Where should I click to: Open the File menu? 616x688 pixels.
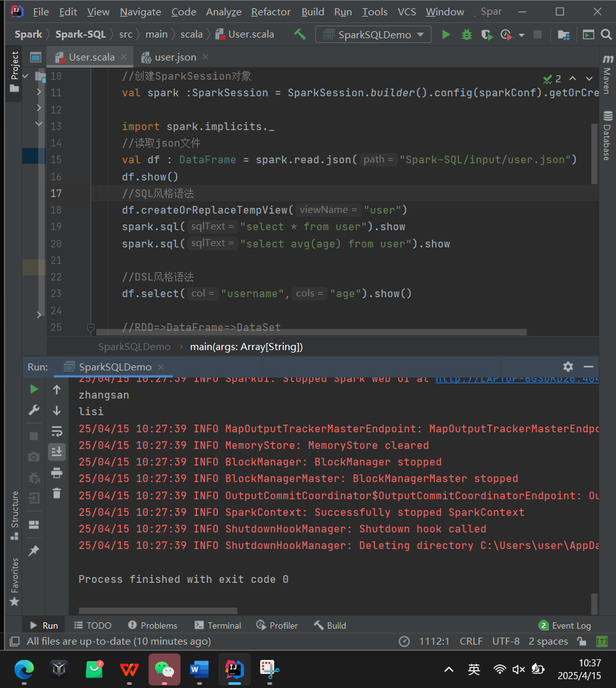point(41,12)
